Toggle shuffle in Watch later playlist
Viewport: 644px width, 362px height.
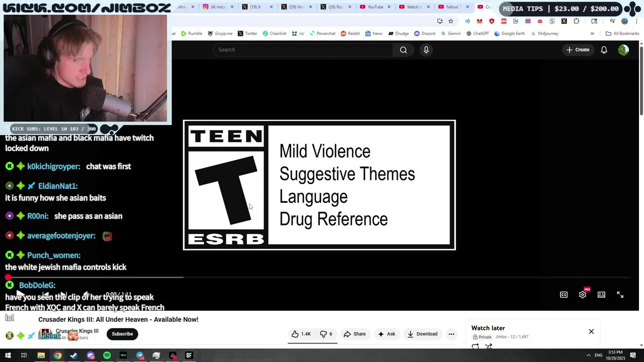(489, 346)
